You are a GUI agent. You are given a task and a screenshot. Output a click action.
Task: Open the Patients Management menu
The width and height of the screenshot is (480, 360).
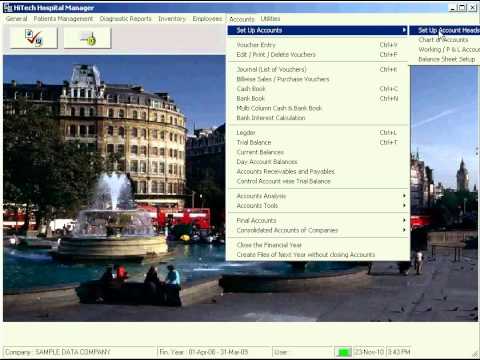tap(63, 19)
